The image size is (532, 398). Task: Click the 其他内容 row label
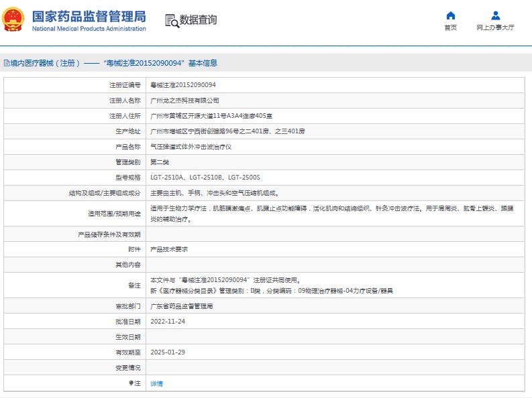127,265
